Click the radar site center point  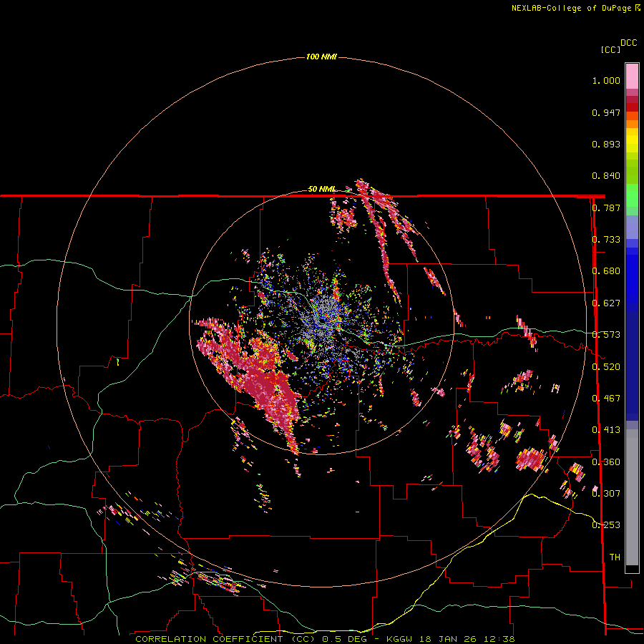tap(323, 321)
